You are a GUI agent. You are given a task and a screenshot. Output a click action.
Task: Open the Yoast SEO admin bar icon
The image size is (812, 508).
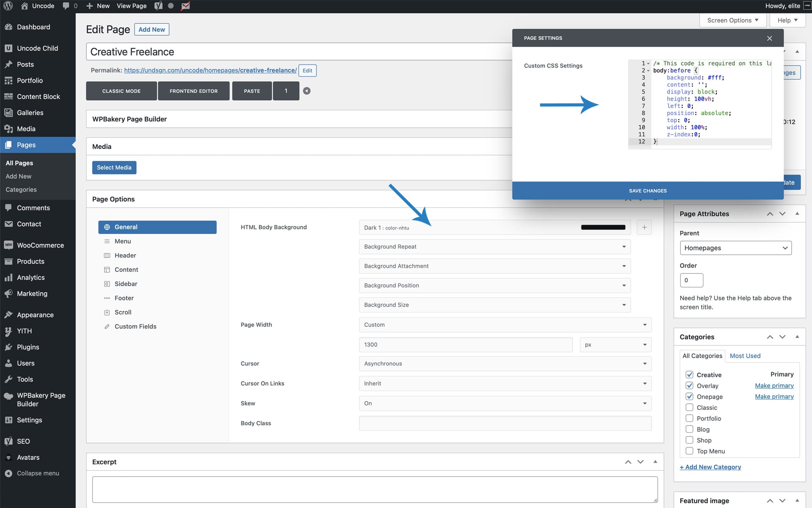coord(159,6)
